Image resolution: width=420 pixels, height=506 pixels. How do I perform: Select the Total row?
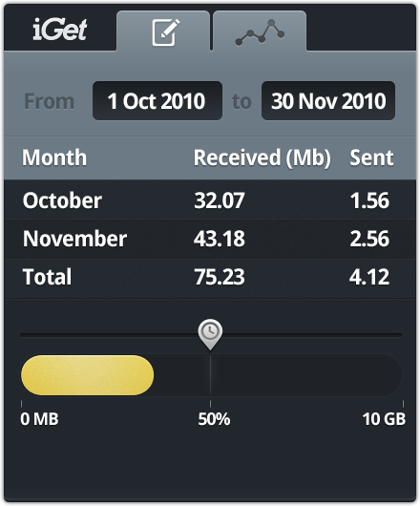click(x=210, y=278)
